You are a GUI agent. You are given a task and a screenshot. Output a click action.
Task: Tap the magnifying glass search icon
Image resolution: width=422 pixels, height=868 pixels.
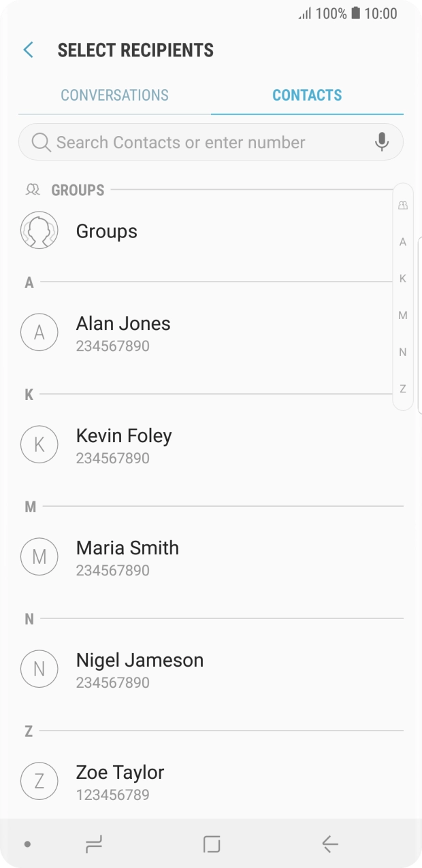pyautogui.click(x=41, y=142)
